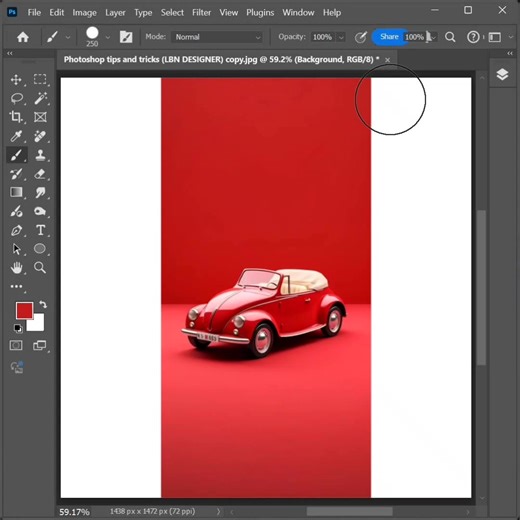Open the red foreground color swatch
520x520 pixels.
pos(24,310)
